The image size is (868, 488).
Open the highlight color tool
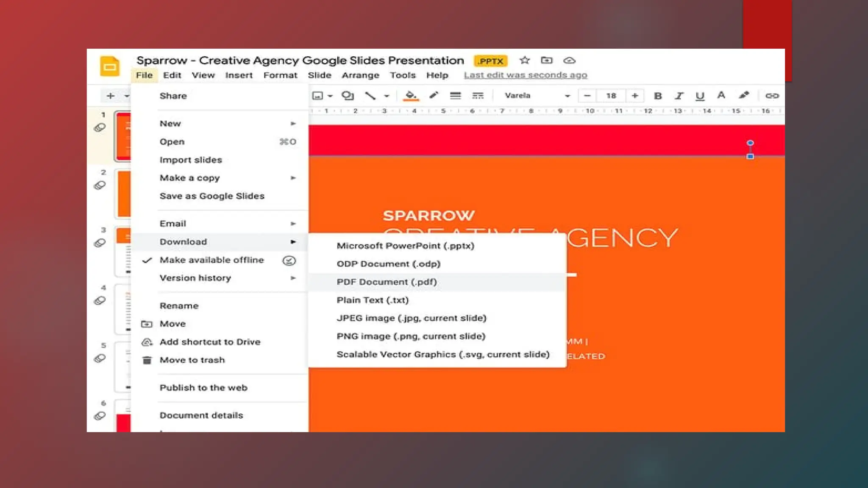744,96
